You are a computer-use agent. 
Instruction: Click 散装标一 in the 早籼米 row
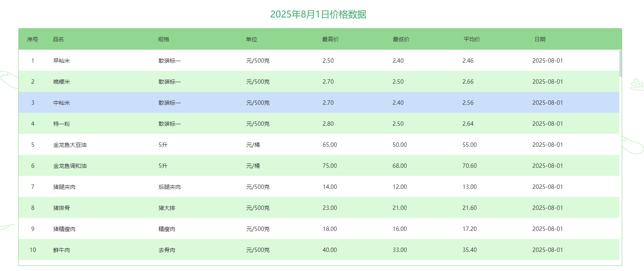[x=170, y=61]
